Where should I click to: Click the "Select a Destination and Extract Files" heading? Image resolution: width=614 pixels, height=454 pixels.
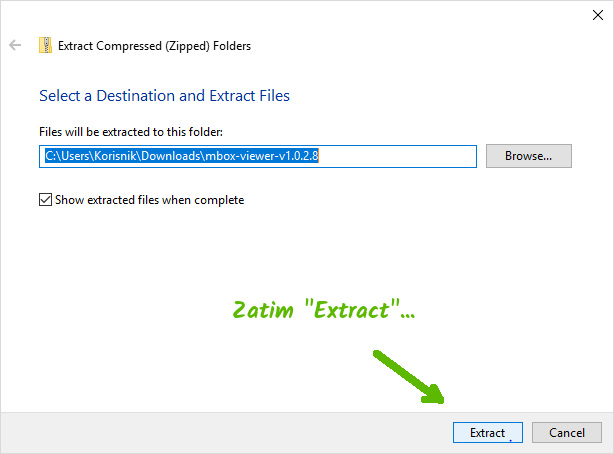(164, 96)
